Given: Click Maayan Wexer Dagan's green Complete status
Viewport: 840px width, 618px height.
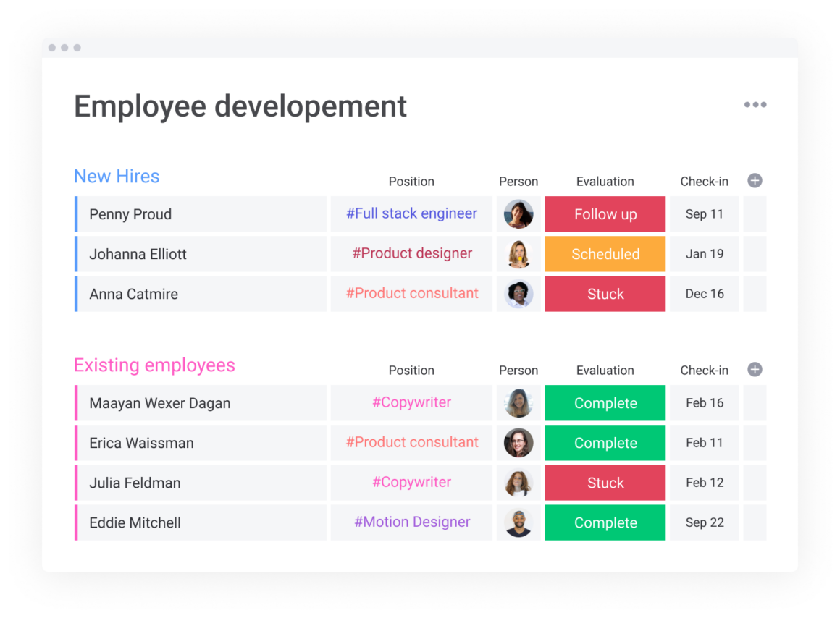Looking at the screenshot, I should tap(605, 403).
